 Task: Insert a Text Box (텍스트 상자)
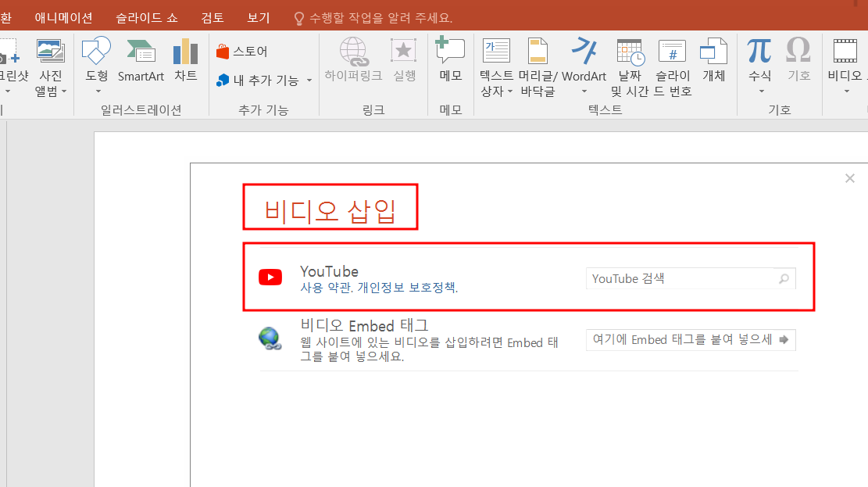point(497,67)
